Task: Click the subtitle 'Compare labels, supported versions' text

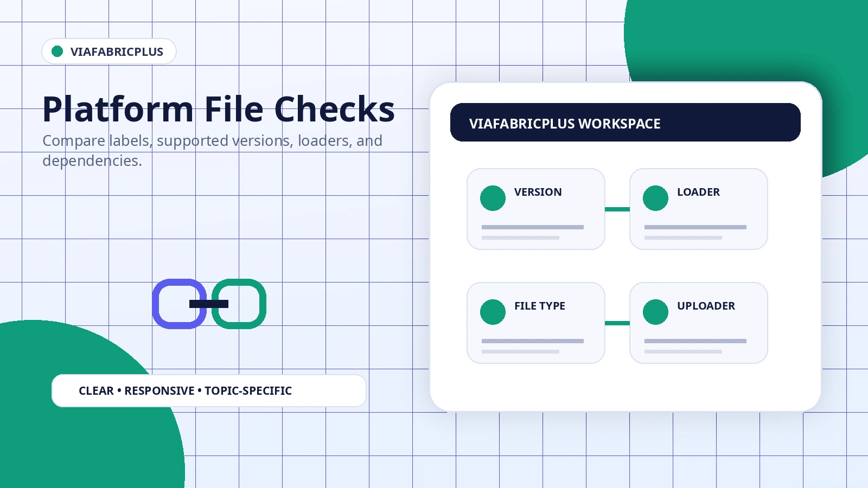Action: [x=212, y=151]
